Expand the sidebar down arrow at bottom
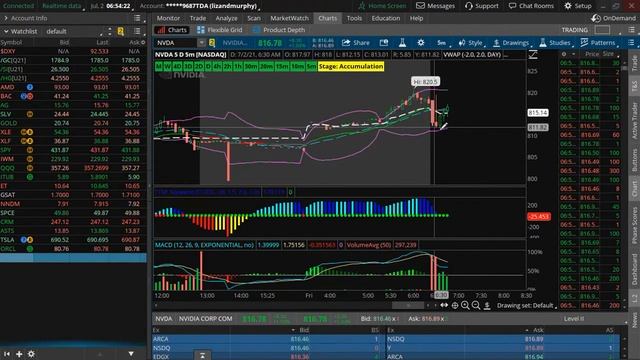 tap(131, 354)
